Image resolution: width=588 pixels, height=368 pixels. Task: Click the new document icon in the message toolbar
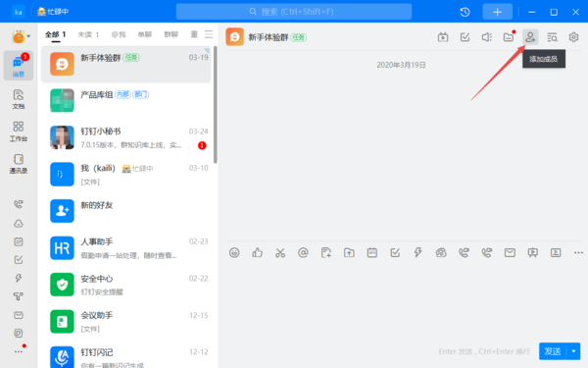coord(326,253)
